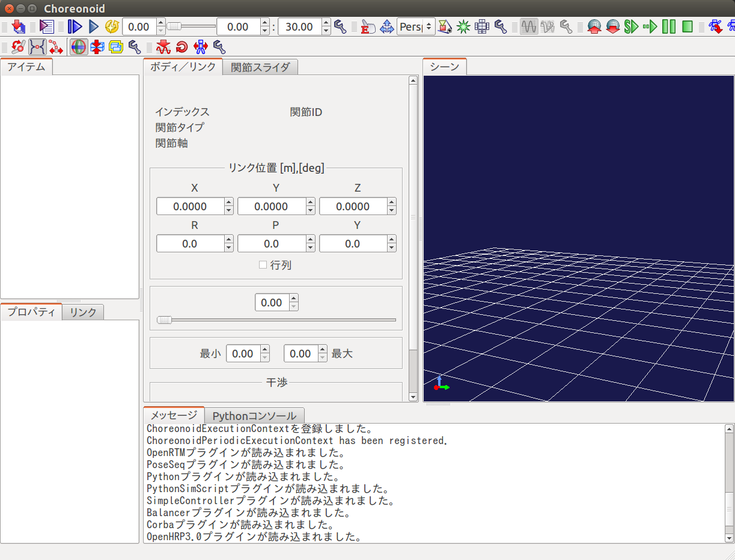
Task: Toggle the camera projection cone icon
Action: tap(445, 26)
